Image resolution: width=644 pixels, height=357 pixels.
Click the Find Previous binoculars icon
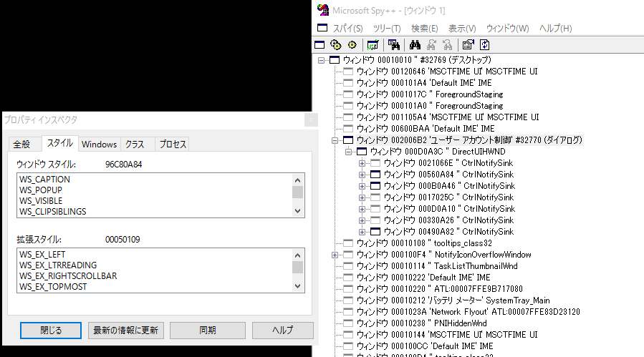click(448, 45)
